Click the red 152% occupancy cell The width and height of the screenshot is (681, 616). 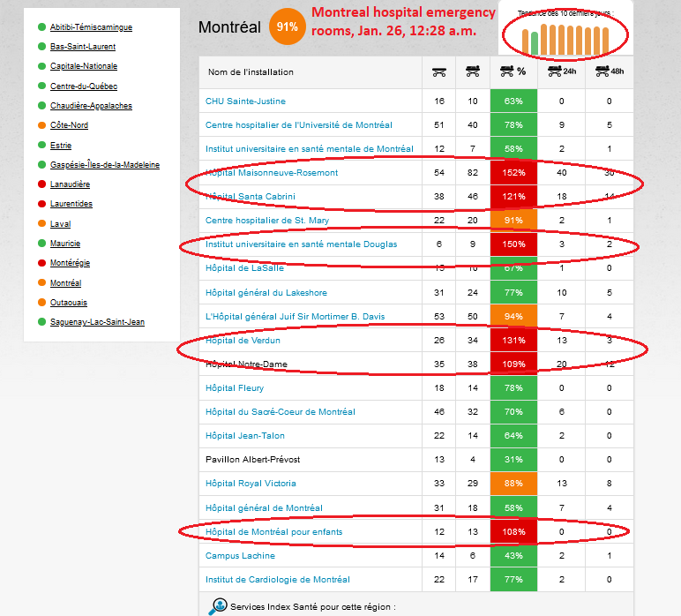(x=513, y=173)
